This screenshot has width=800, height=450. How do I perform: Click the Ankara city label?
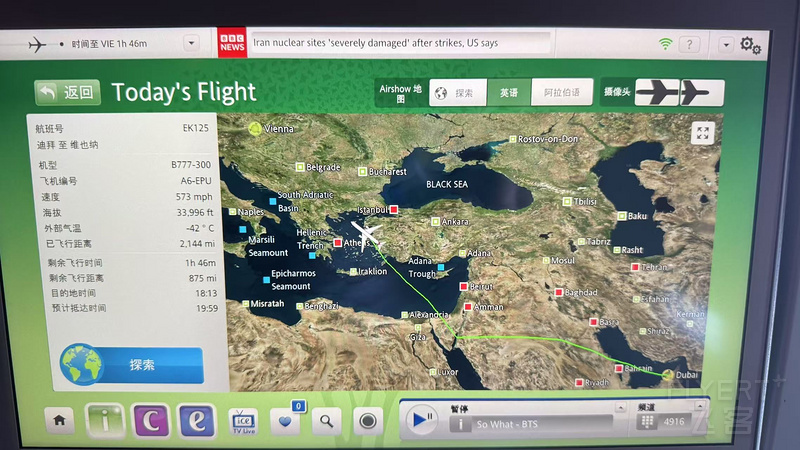[455, 221]
